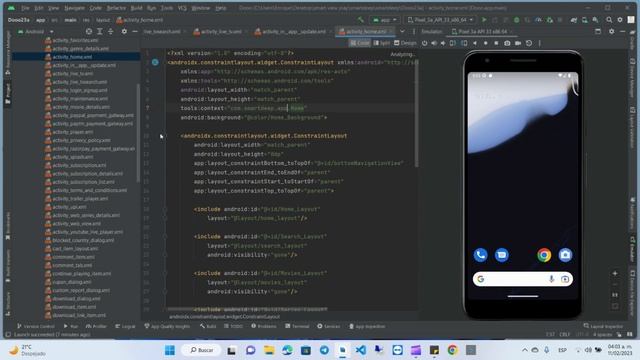
Task: Open the VCS menu
Action: 182,8
